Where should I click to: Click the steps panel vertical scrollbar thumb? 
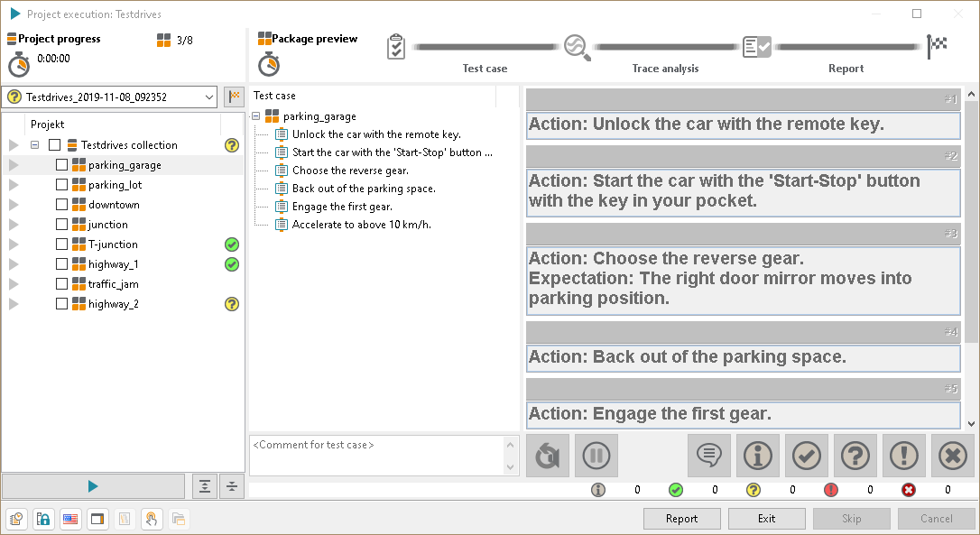pos(971,222)
